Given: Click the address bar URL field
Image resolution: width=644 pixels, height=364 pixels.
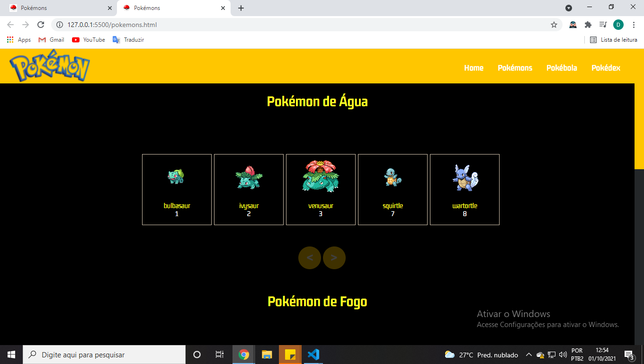Looking at the screenshot, I should (x=306, y=25).
